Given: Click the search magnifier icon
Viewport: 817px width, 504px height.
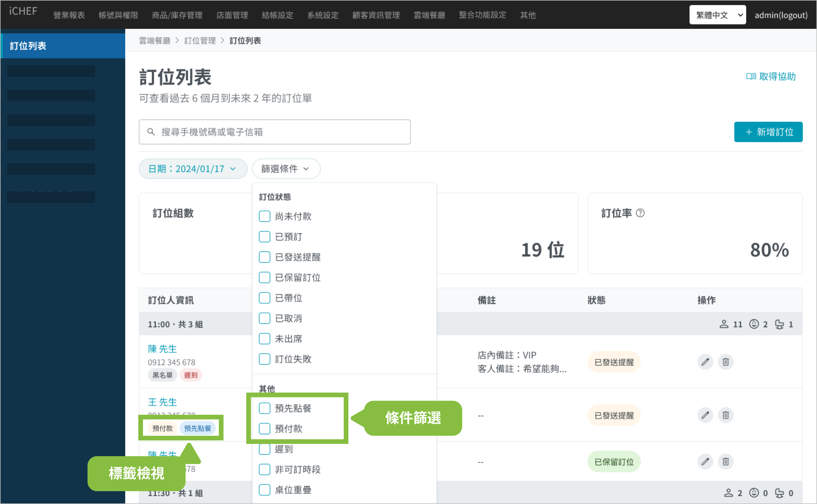Looking at the screenshot, I should (x=151, y=132).
